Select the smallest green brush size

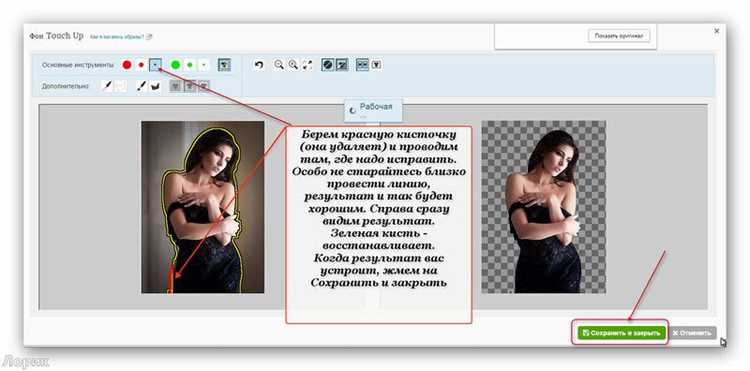coord(204,65)
